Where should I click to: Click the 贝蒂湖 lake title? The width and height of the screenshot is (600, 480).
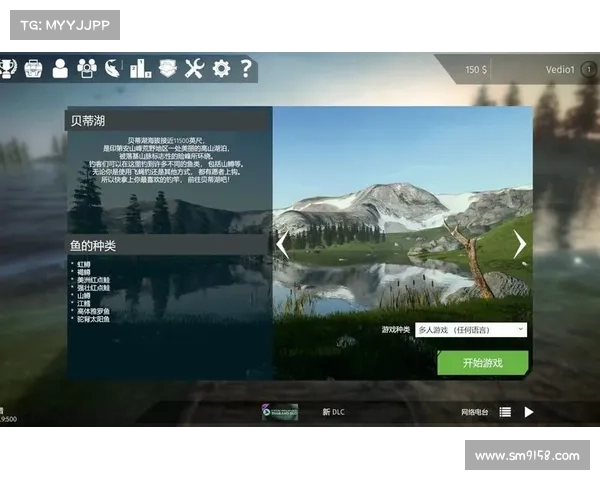[x=88, y=121]
